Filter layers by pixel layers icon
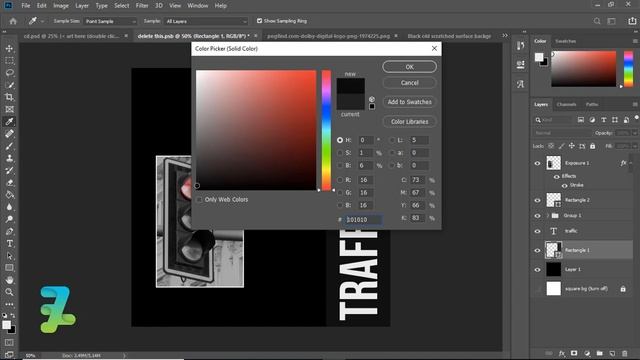Image resolution: width=640 pixels, height=360 pixels. point(581,120)
